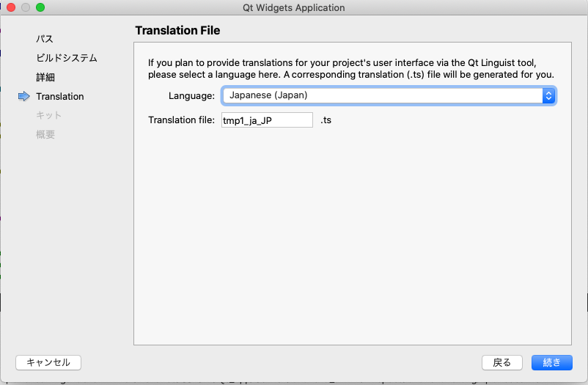Open the Language combo box showing Japanese (Japan)
Screen dimensions: 588x385
click(389, 95)
